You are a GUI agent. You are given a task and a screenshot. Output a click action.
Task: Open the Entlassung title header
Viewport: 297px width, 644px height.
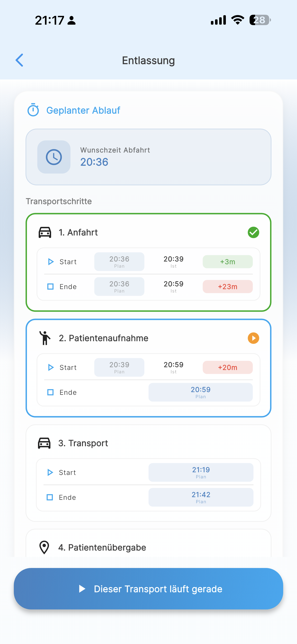148,60
